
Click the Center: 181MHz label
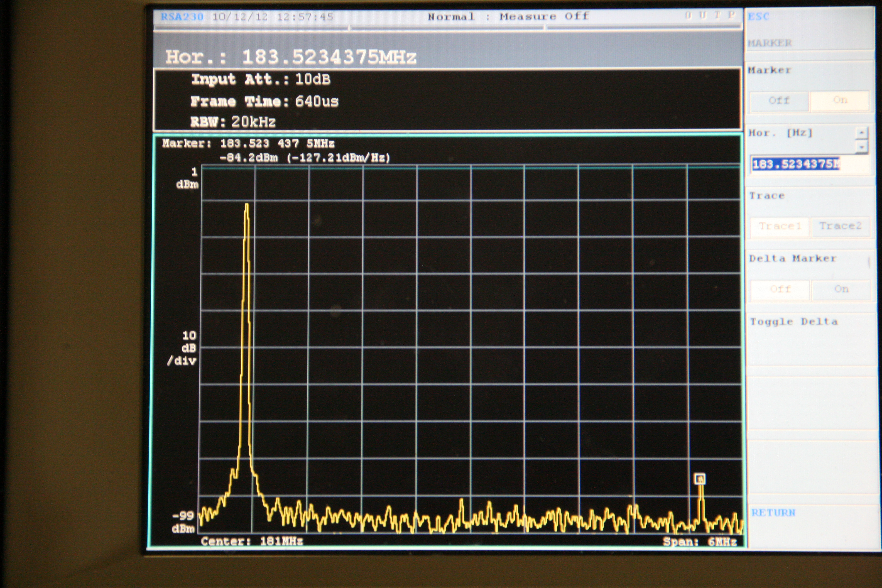(252, 541)
